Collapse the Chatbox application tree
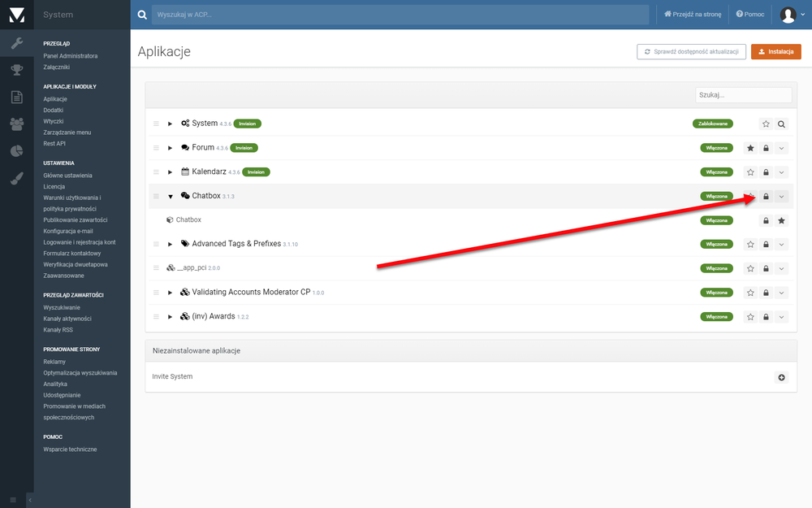Image resolution: width=812 pixels, height=508 pixels. coord(171,197)
